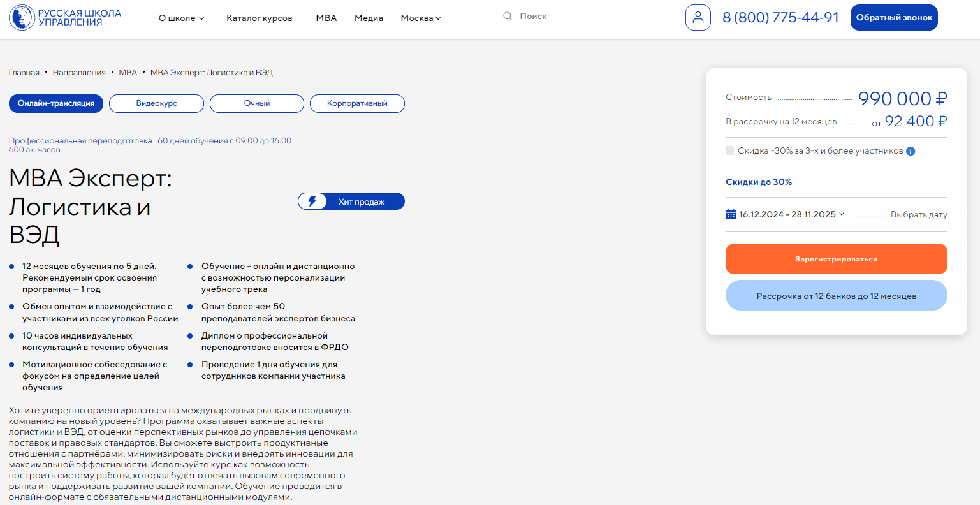Open the user account profile icon

698,17
